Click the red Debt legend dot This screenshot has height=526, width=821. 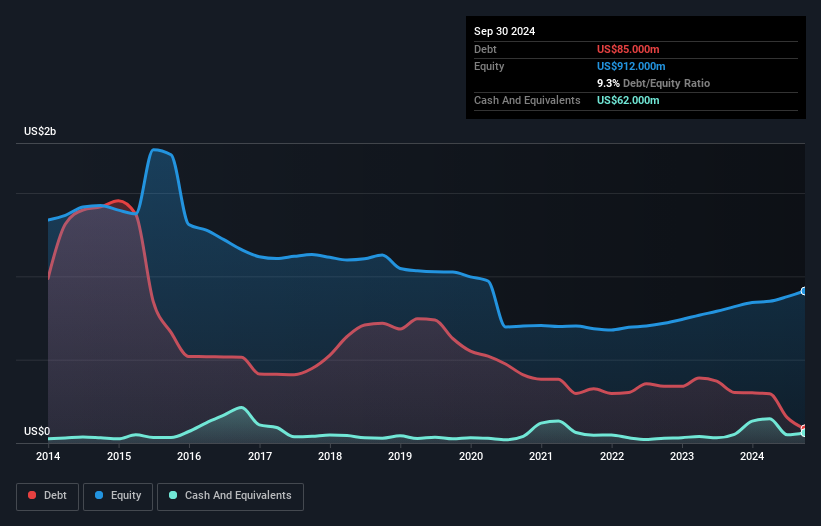[32, 495]
